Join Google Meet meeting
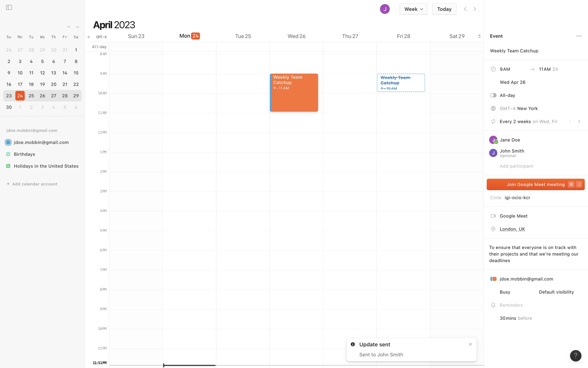 pos(535,185)
